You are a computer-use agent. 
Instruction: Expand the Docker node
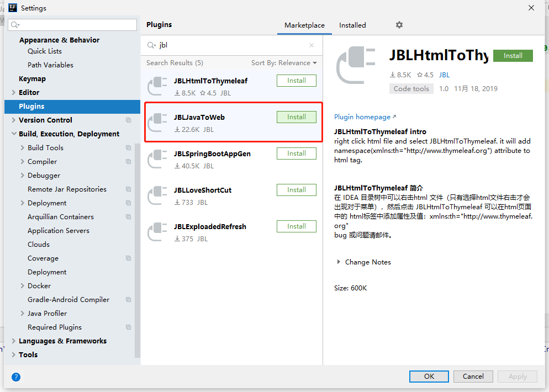pos(23,285)
